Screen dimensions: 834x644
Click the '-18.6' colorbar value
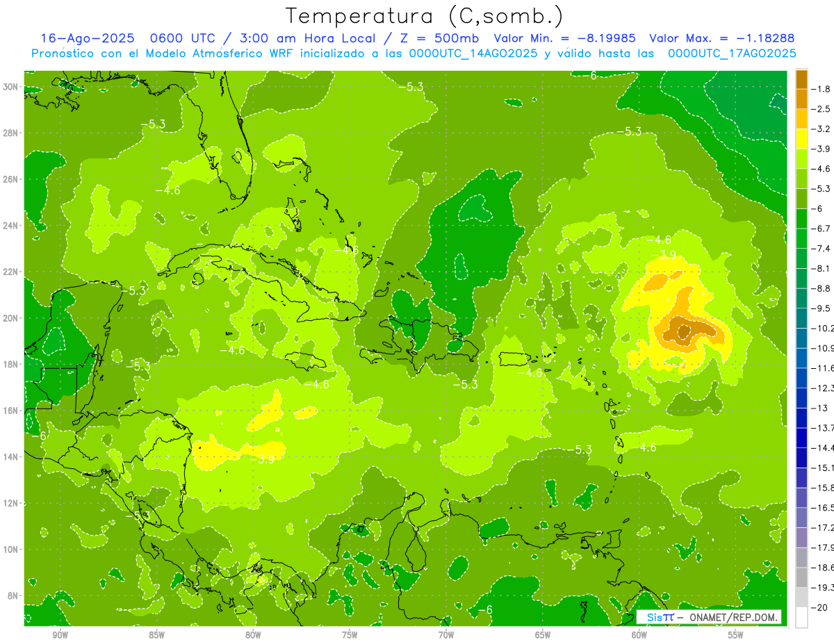[x=823, y=568]
